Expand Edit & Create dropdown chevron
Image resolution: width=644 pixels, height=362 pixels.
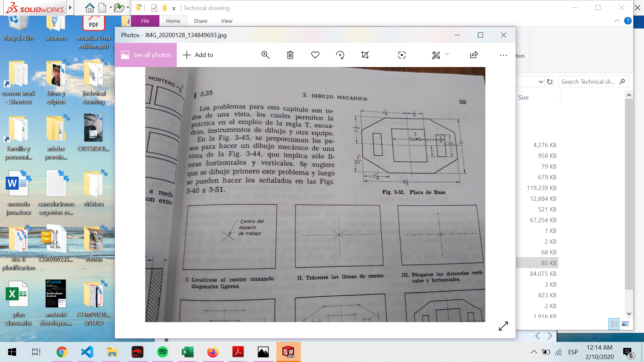(447, 54)
